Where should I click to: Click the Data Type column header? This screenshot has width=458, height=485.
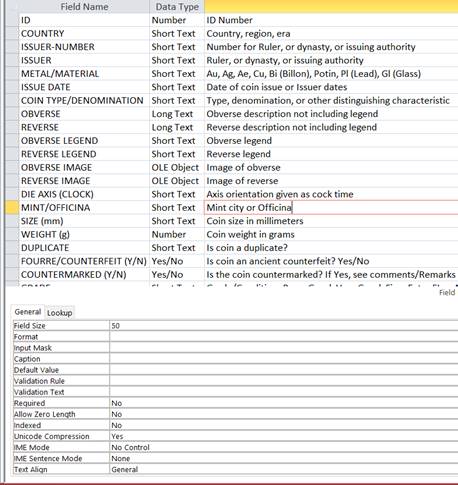pyautogui.click(x=177, y=7)
